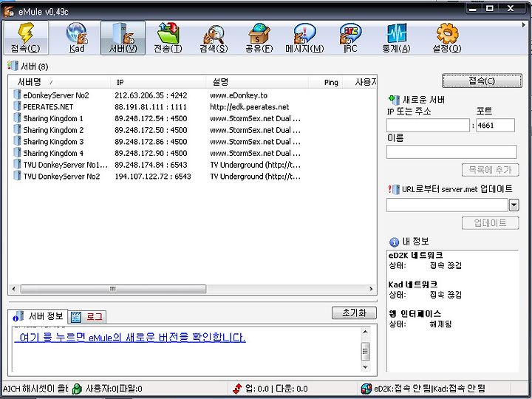Sort list by 설명 column header
Image resolution: width=532 pixels, height=399 pixels.
pyautogui.click(x=257, y=82)
